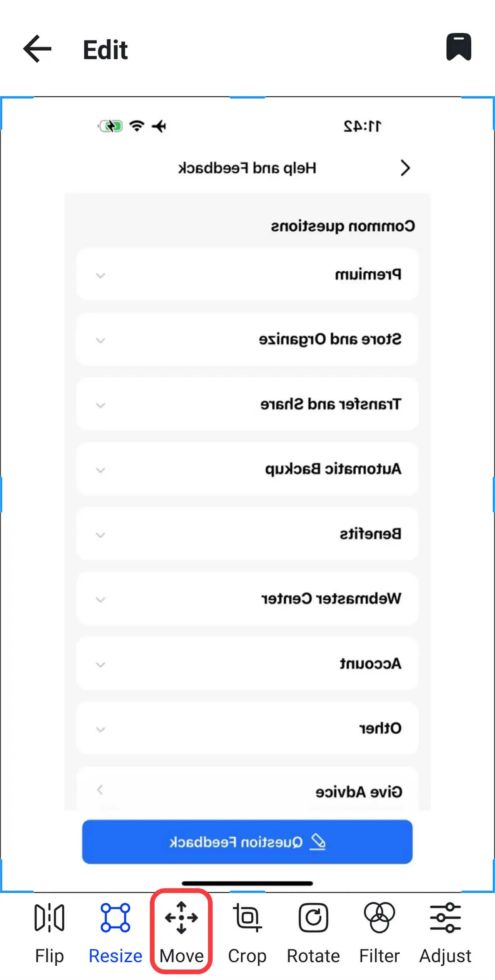Expand the Premium question row chevron

pos(100,276)
